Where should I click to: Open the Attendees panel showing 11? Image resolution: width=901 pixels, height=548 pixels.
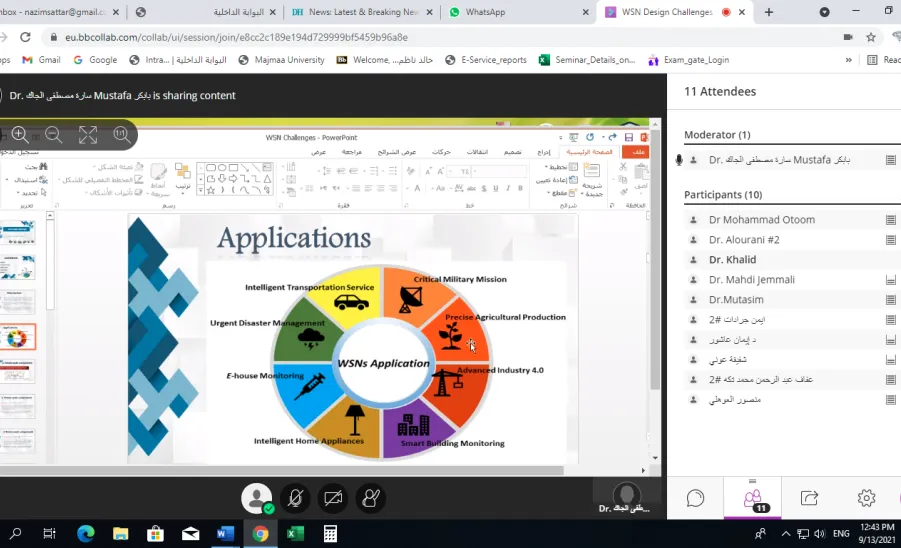click(752, 498)
